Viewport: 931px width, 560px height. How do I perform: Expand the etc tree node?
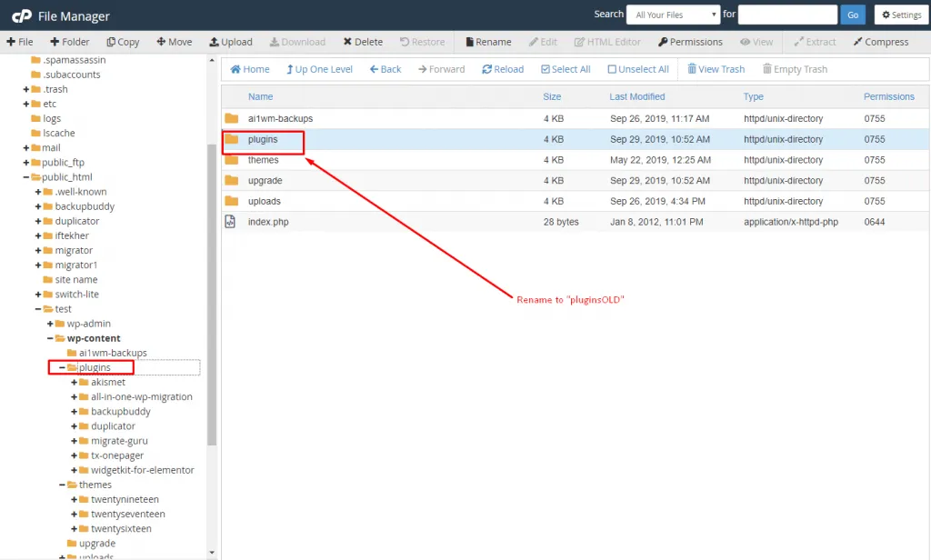(x=26, y=104)
